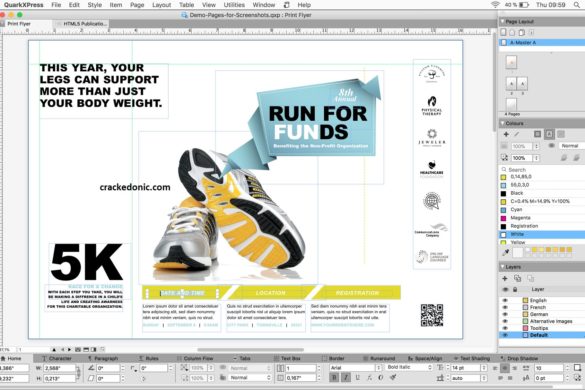The width and height of the screenshot is (585, 390).
Task: Click the horizontal scrollbar below the canvas
Action: point(250,350)
